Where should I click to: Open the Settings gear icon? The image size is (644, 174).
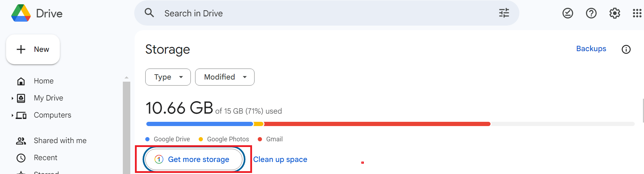click(x=614, y=13)
